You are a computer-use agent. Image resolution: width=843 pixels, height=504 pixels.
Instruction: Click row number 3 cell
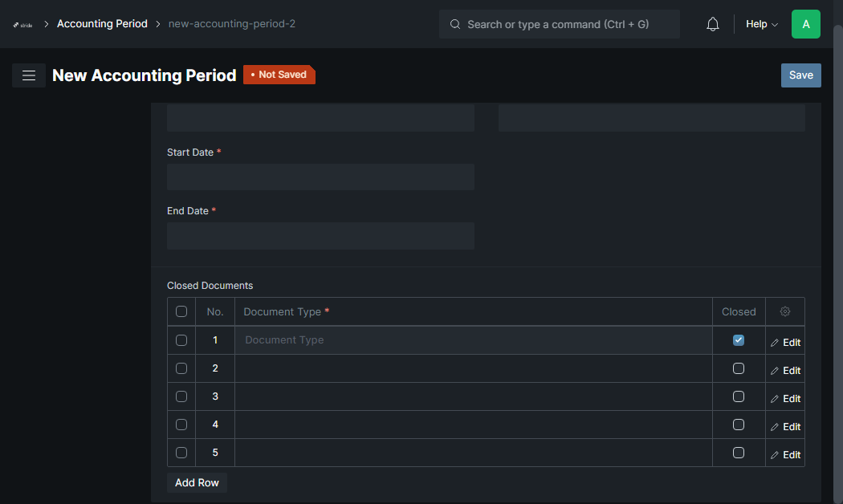(x=215, y=396)
